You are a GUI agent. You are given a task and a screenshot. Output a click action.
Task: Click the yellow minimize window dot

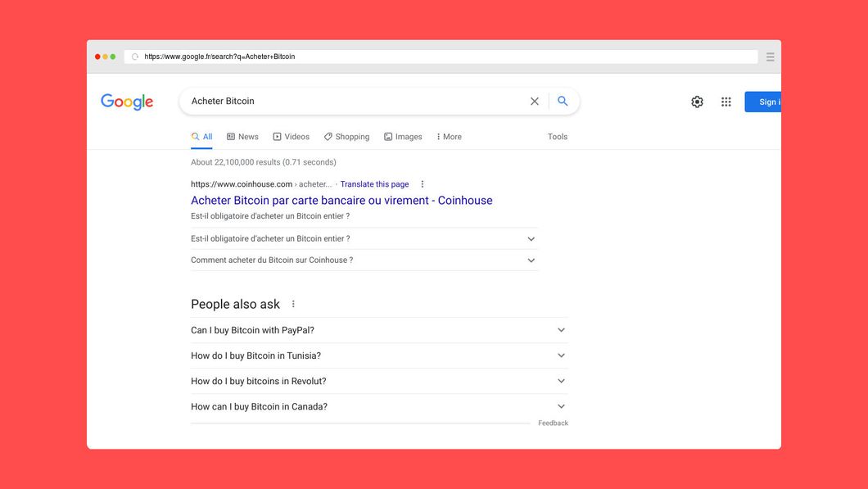click(x=105, y=57)
